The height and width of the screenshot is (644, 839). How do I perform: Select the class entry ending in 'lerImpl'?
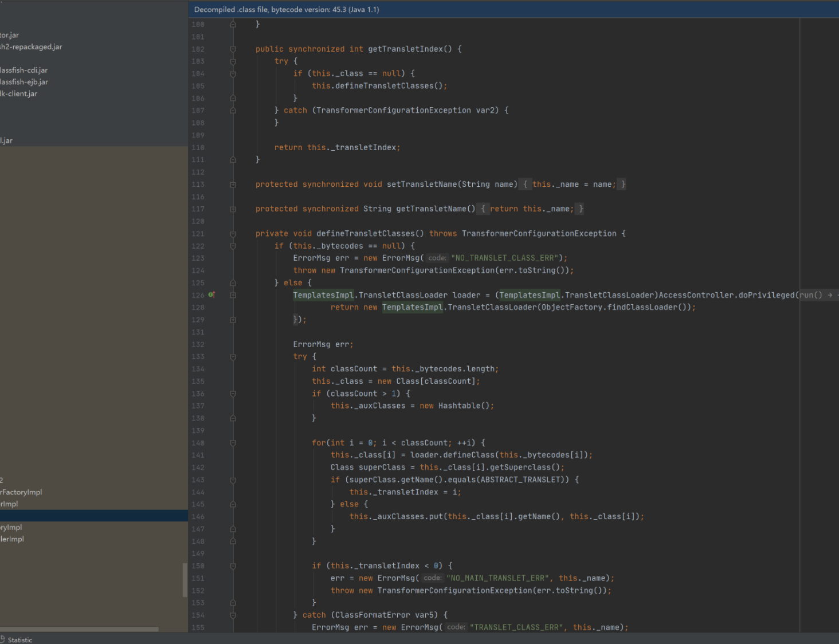click(x=12, y=539)
